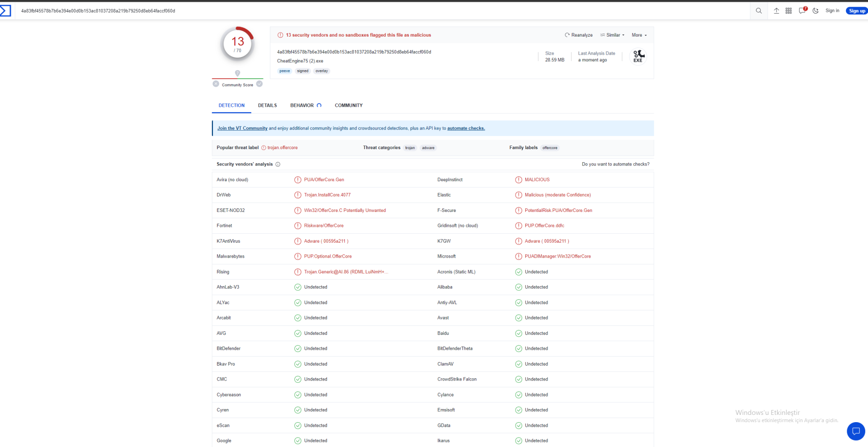
Task: Click the green check icon for Avast
Action: (519, 318)
